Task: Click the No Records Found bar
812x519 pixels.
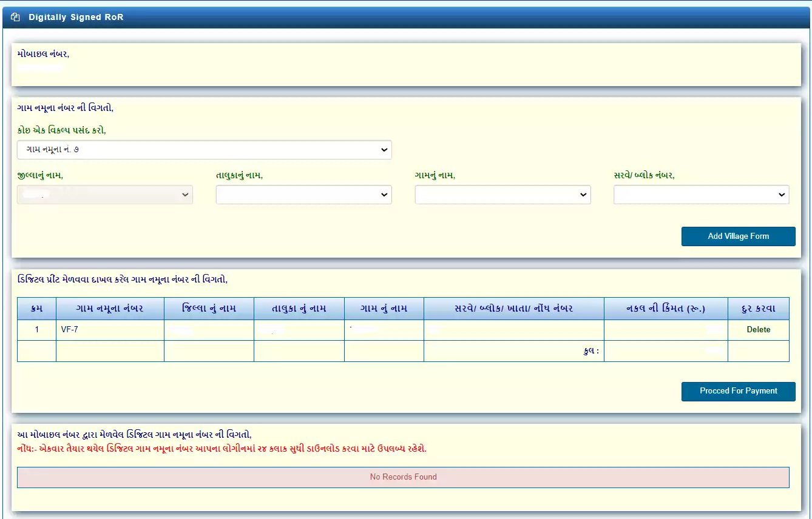Action: pos(403,477)
